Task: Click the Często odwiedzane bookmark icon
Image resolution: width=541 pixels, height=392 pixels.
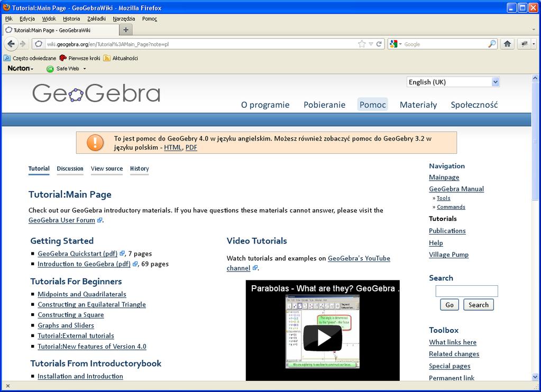Action: [7, 58]
